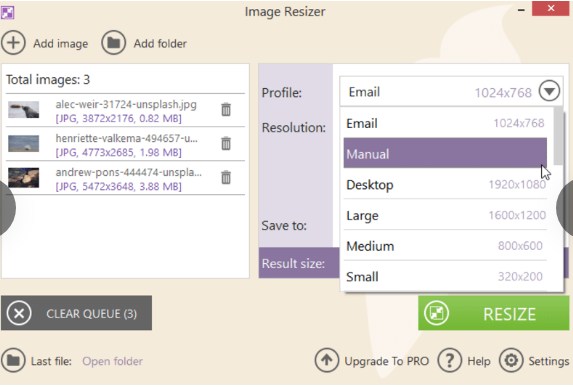Click the Profile combo box showing Email
The width and height of the screenshot is (573, 387).
pyautogui.click(x=451, y=91)
